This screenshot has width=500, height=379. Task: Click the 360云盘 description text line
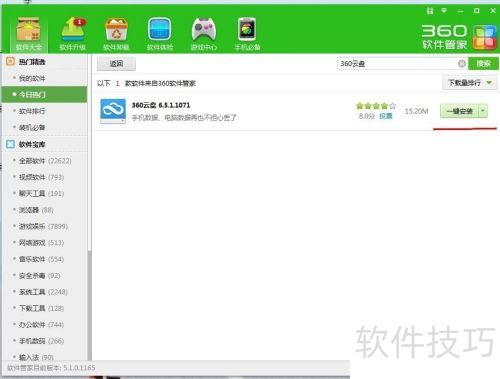[184, 118]
